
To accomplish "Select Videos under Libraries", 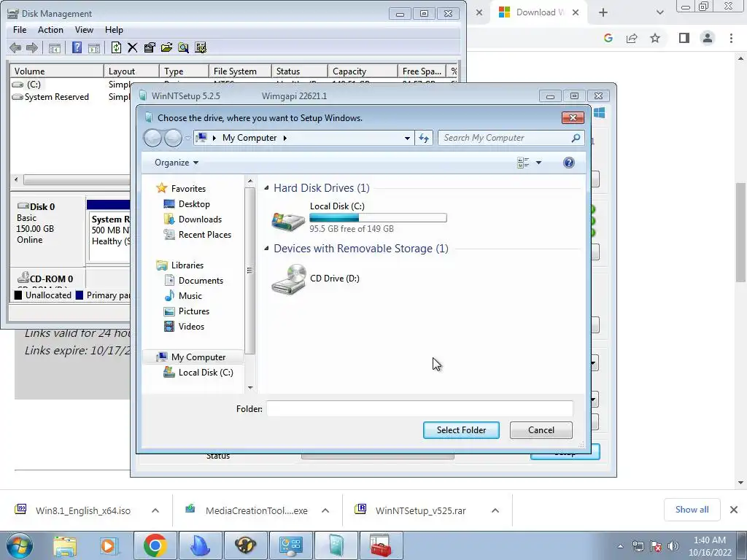I will click(x=192, y=327).
